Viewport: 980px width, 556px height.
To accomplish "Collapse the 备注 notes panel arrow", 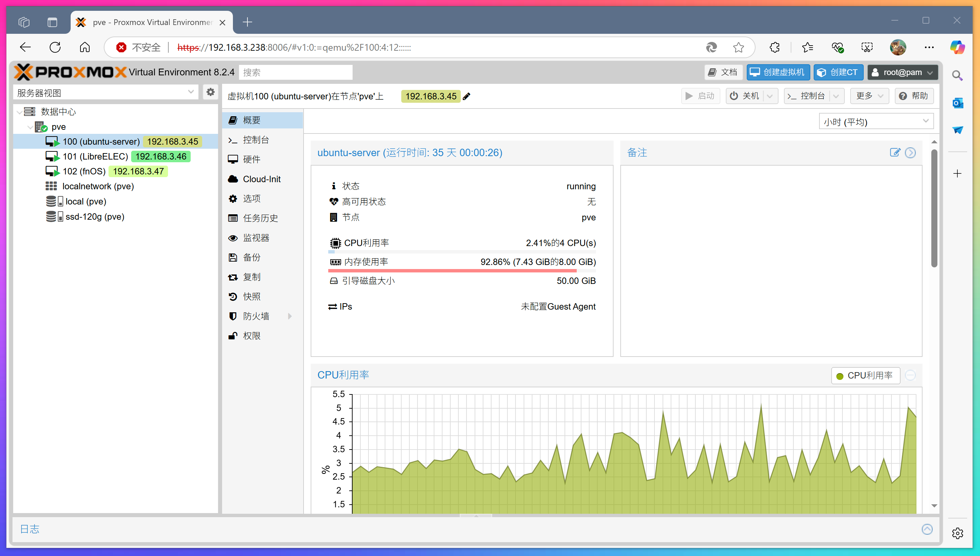I will point(910,152).
